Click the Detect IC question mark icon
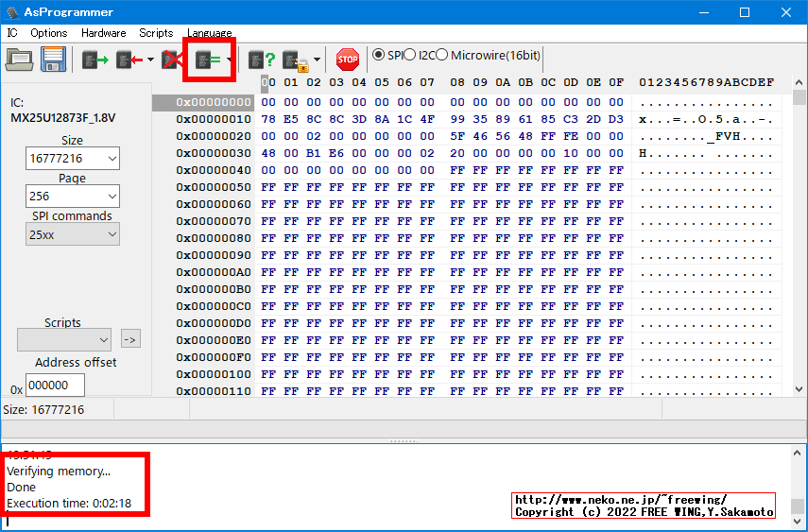808x532 pixels. (262, 60)
